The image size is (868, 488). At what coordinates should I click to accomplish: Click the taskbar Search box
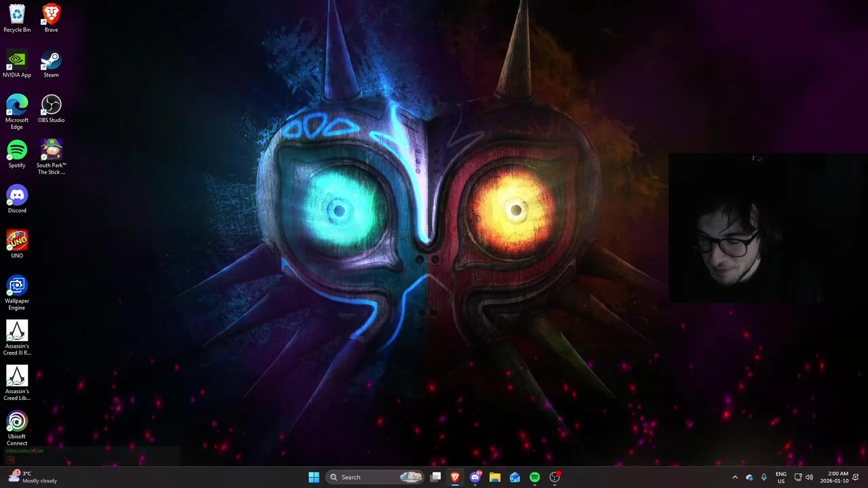pyautogui.click(x=374, y=477)
